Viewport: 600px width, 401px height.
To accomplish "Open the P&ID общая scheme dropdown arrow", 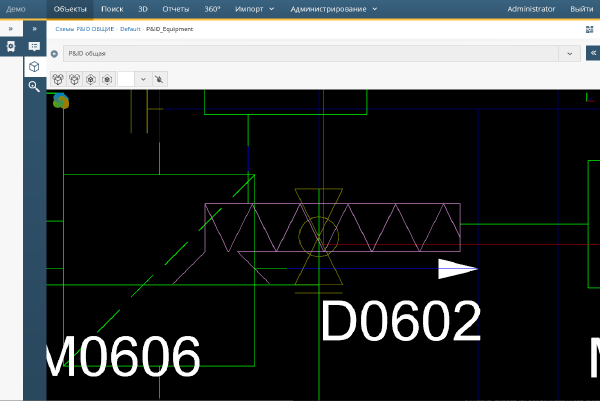I will tap(570, 53).
